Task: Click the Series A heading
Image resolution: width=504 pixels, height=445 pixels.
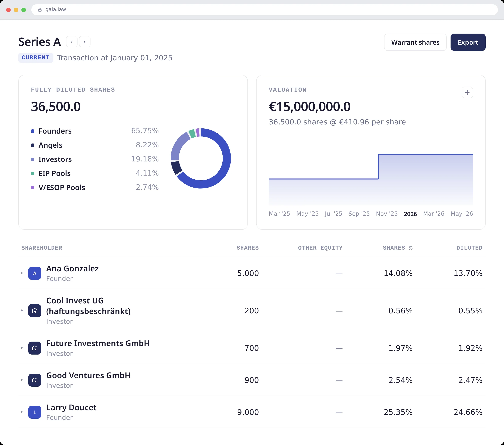Action: 40,42
